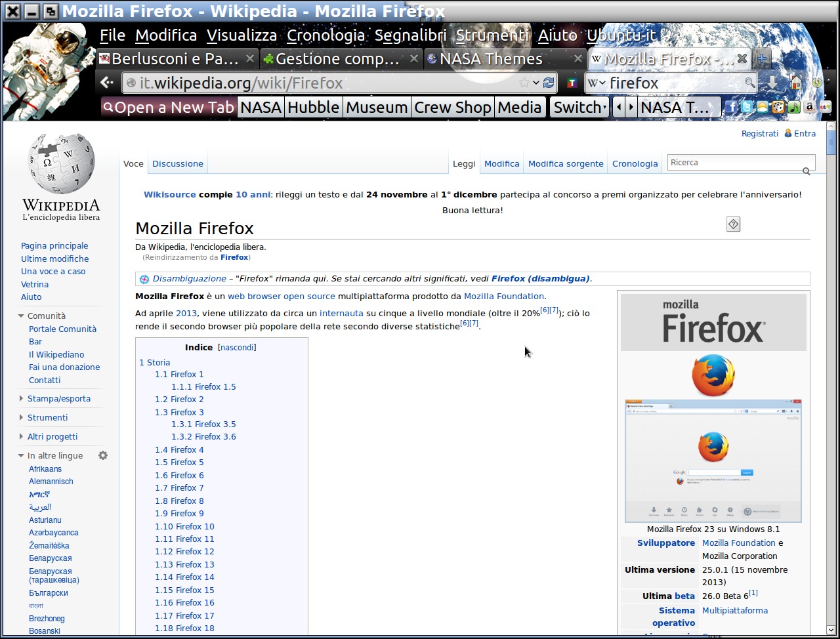Open the Firefox (disambigua) link
This screenshot has height=639, width=840.
click(x=541, y=278)
